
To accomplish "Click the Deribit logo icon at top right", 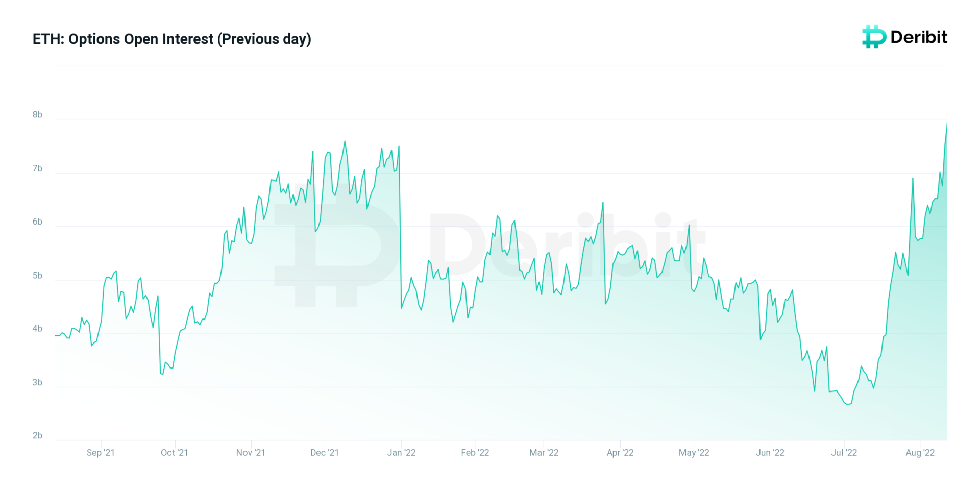I will [873, 37].
